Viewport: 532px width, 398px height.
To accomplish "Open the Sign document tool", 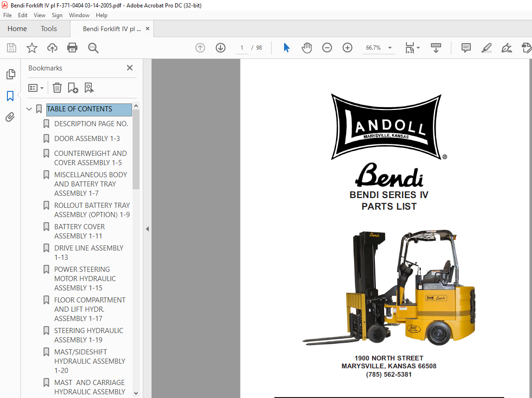I will pyautogui.click(x=507, y=48).
